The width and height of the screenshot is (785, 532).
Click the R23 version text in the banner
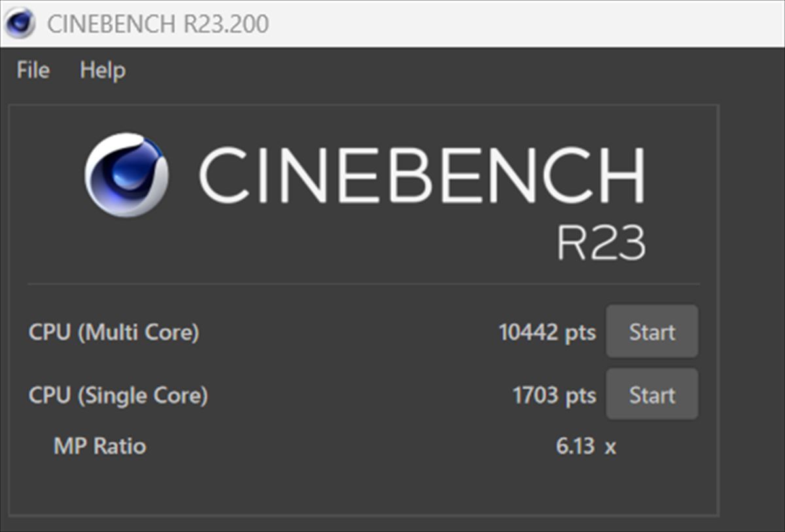pos(601,243)
